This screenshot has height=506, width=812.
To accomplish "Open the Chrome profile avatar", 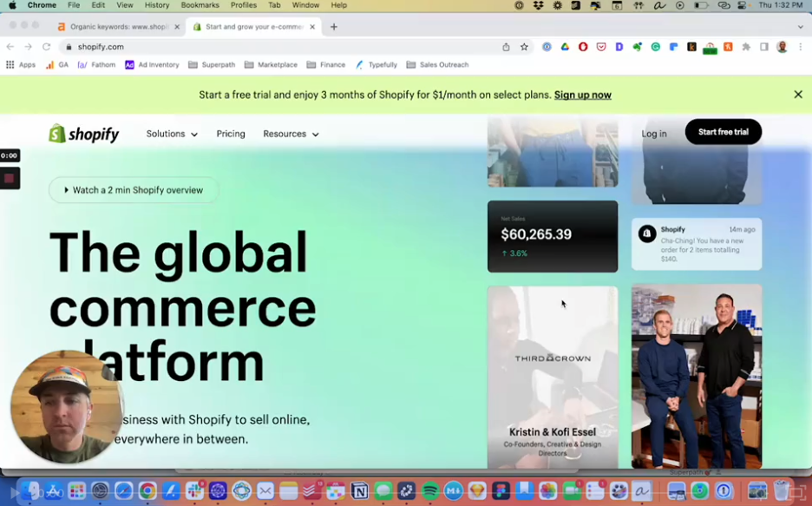I will click(781, 47).
